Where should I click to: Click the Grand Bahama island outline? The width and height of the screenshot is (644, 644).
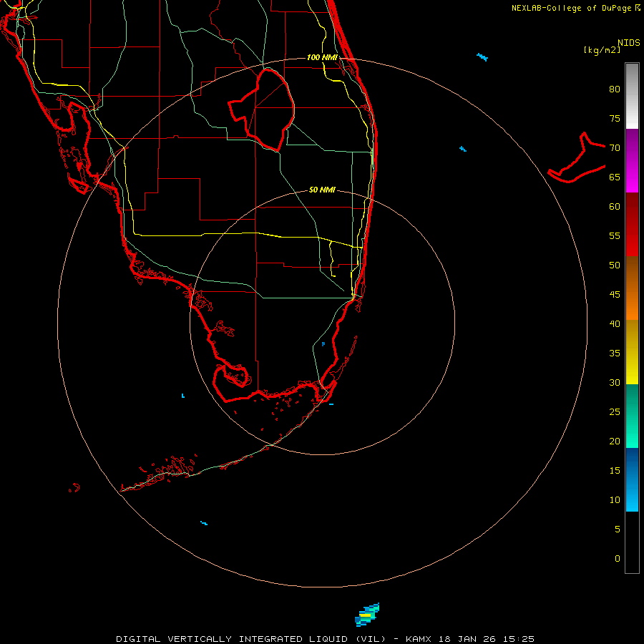577,157
